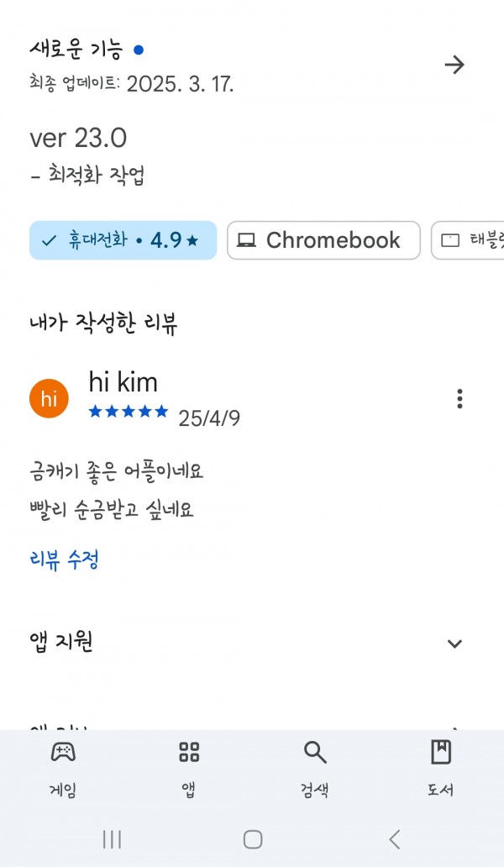
Task: Select the 휴대전화 4.9 rating chip
Action: [123, 240]
